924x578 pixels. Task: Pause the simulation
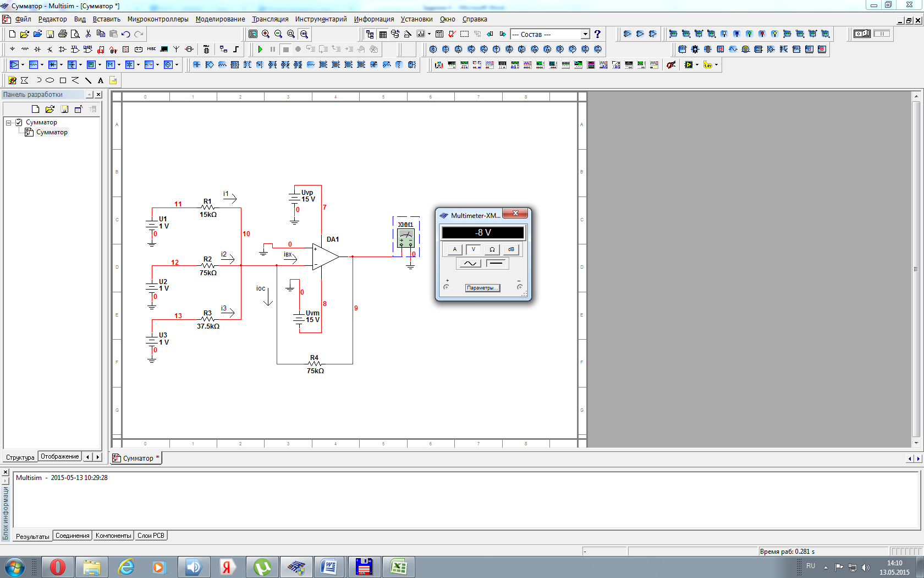click(x=273, y=50)
